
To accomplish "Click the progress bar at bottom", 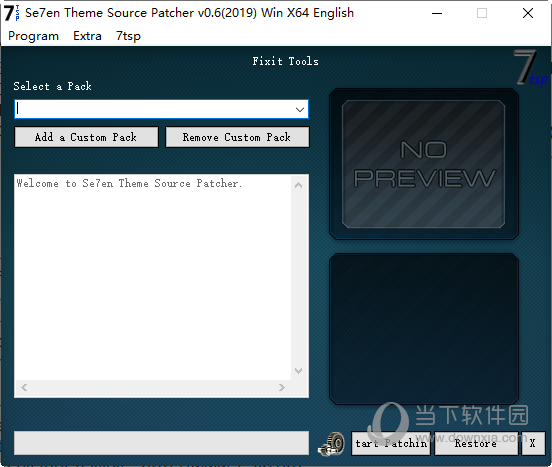I will click(x=162, y=443).
